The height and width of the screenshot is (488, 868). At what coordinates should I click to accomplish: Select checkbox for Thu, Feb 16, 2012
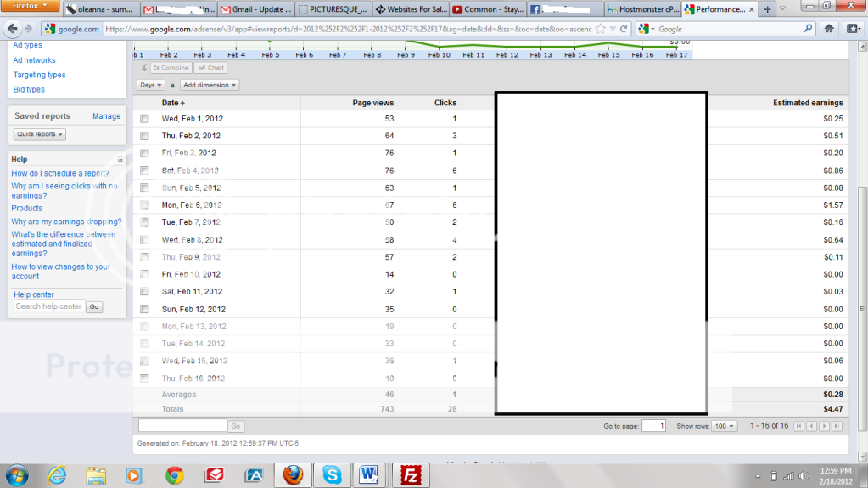coord(144,379)
